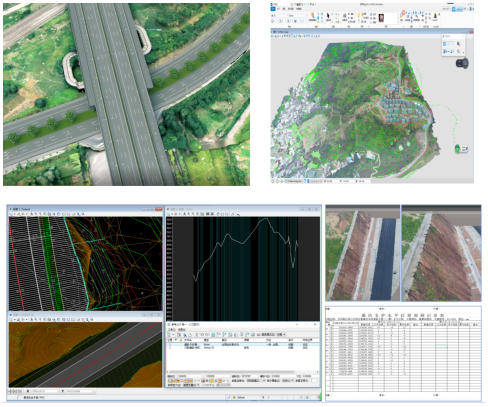Viewport: 488px width, 407px height.
Task: Open the right slope aerial photo
Action: [441, 253]
